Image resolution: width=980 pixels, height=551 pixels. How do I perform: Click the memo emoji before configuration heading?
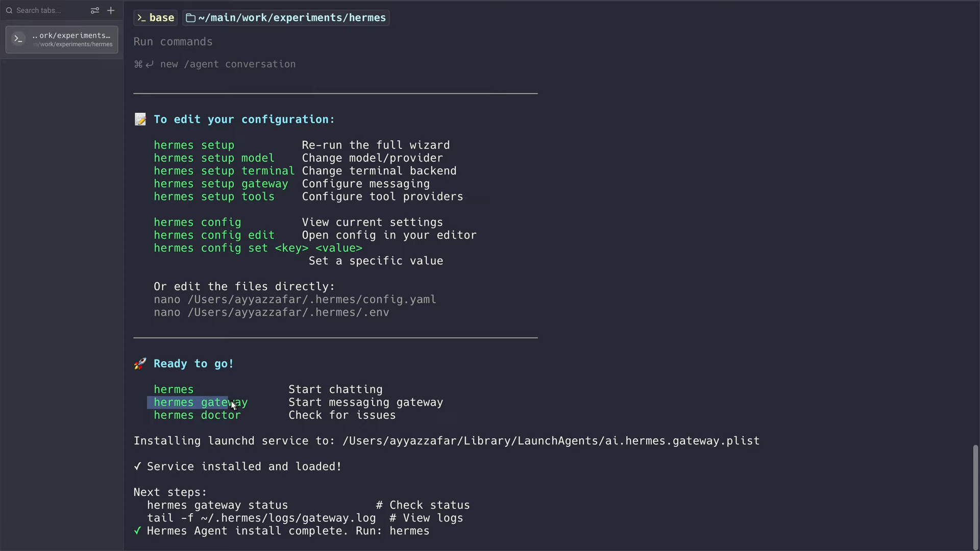pos(140,119)
